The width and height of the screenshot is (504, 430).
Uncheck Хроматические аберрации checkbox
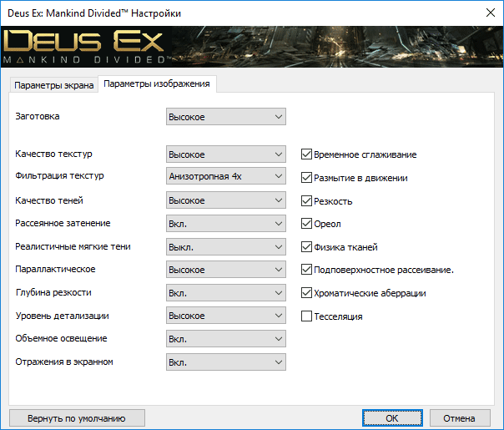306,293
